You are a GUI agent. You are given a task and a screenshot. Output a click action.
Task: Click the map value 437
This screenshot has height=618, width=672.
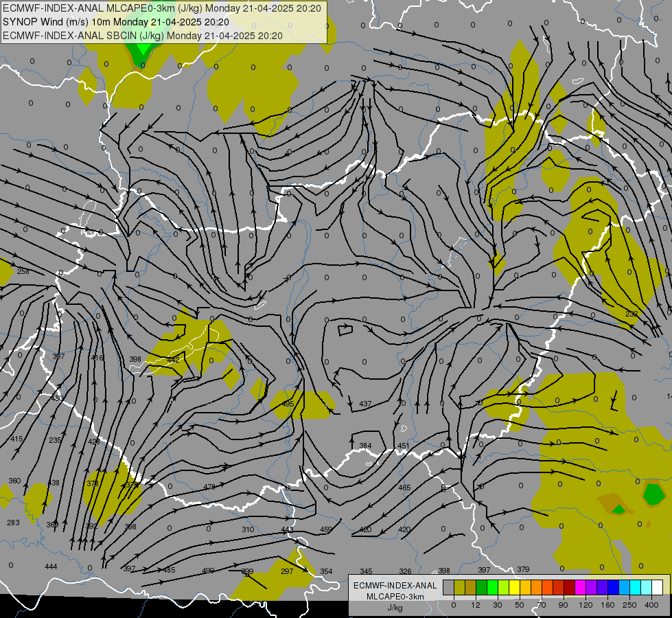(365, 404)
